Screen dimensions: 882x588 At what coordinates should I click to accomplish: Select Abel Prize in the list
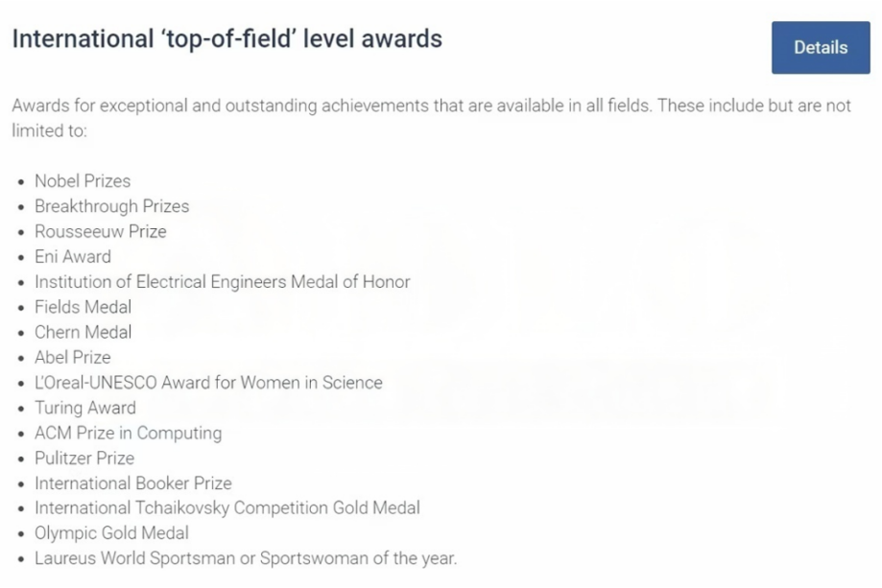73,358
